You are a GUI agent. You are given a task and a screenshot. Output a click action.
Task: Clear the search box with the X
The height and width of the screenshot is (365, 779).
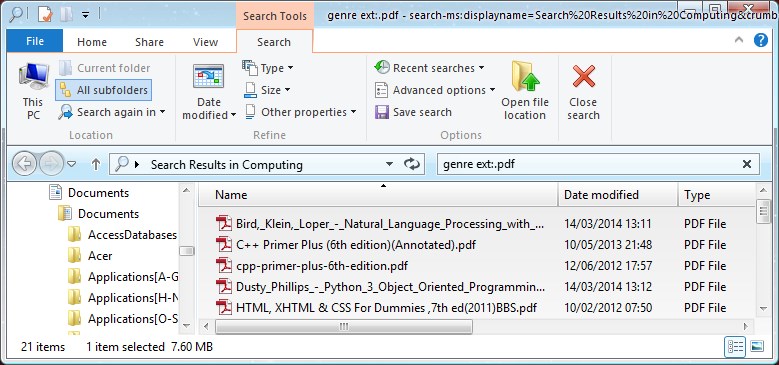pos(747,164)
